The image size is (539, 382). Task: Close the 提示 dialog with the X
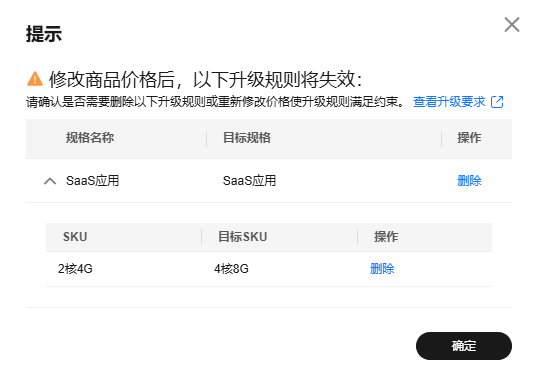(x=512, y=25)
